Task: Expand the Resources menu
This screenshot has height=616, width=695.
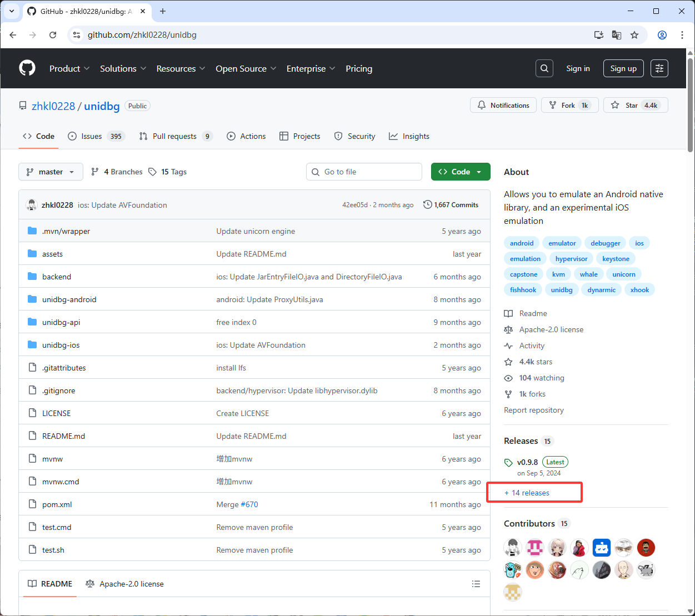Action: [181, 68]
